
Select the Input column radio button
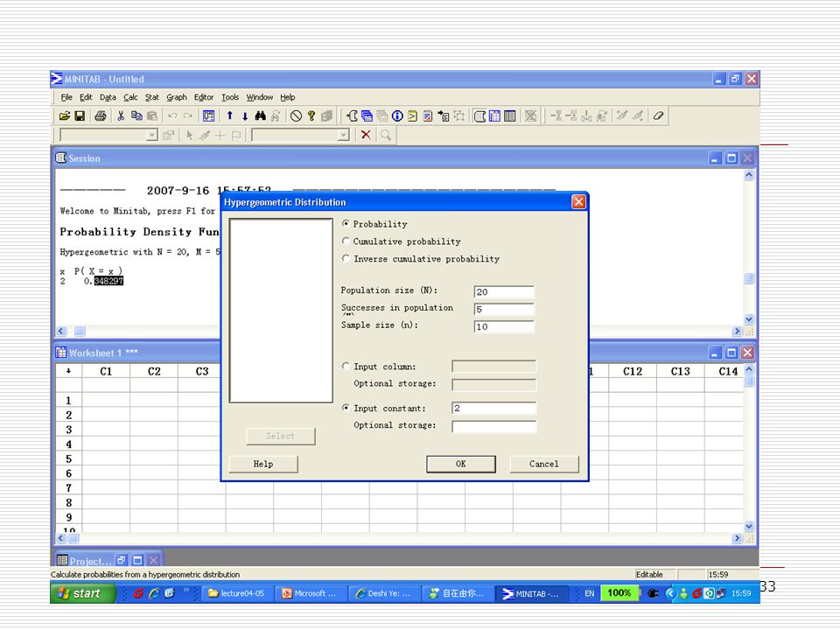coord(346,367)
